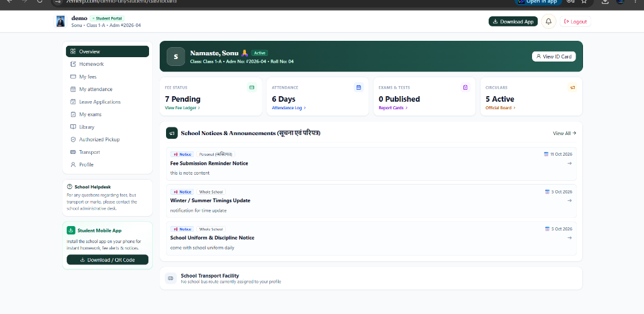The width and height of the screenshot is (644, 314).
Task: Click the browser reload icon
Action: click(x=40, y=1)
